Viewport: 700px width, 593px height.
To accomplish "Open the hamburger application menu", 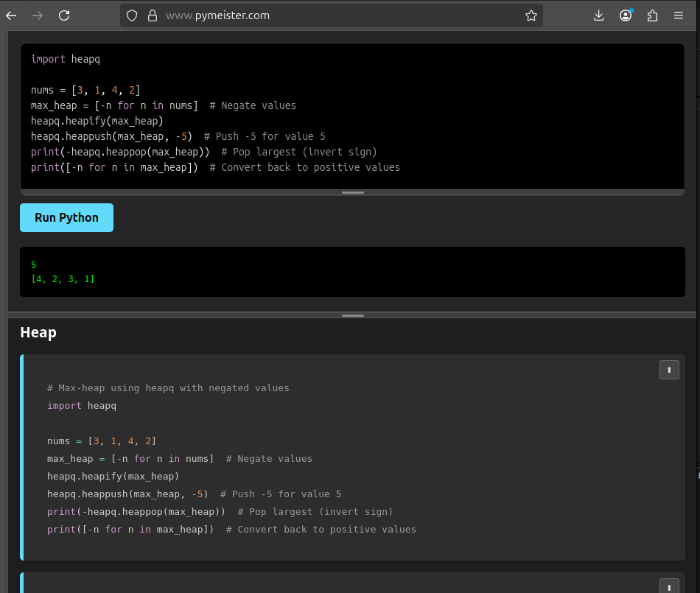I will [679, 15].
